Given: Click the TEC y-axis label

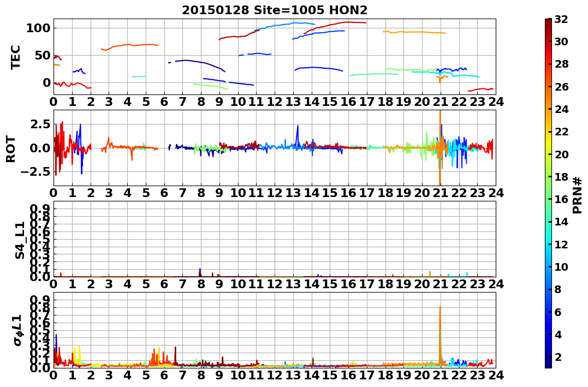Looking at the screenshot, I should [15, 57].
